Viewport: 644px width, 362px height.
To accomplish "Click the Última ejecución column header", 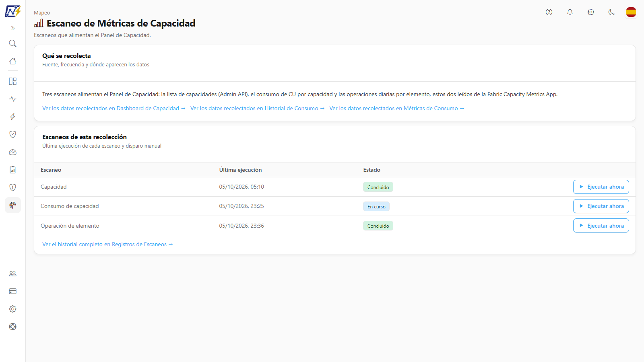I will (240, 170).
